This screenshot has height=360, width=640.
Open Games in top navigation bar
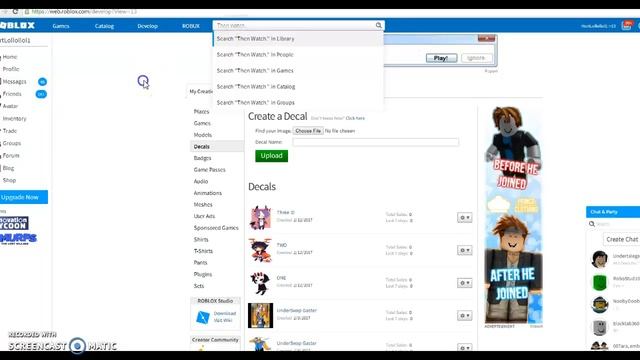(61, 26)
